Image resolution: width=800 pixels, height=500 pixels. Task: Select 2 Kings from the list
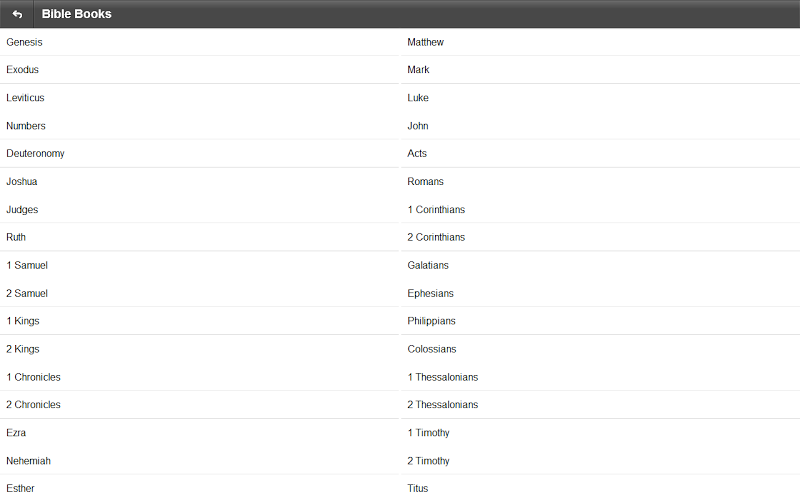pos(23,349)
